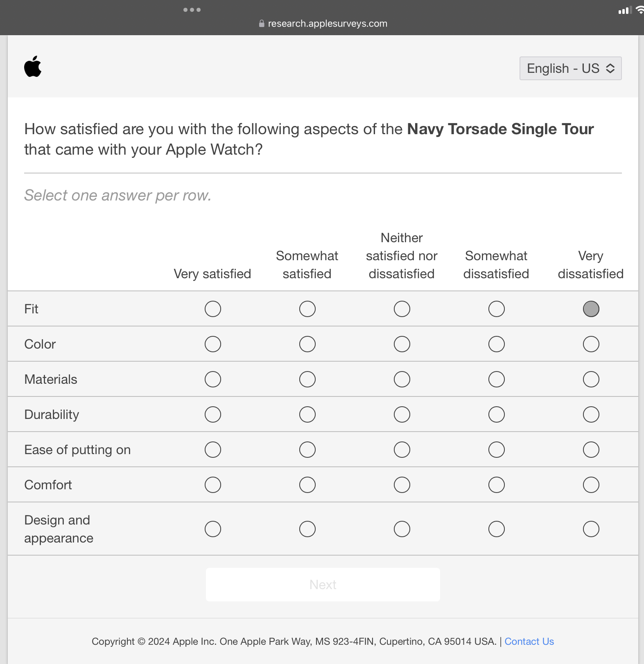Mark Materials as Neither satisfied nor dissatisfied
644x664 pixels.
[x=402, y=379]
